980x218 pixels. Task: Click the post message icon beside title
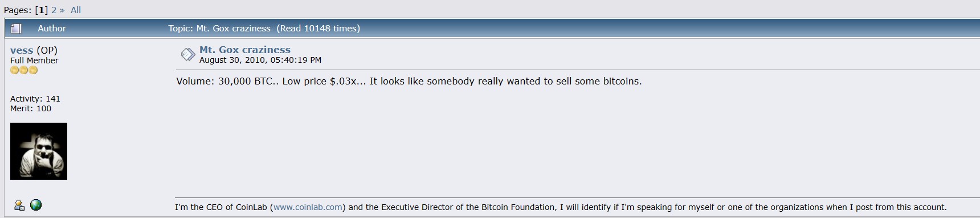click(188, 54)
